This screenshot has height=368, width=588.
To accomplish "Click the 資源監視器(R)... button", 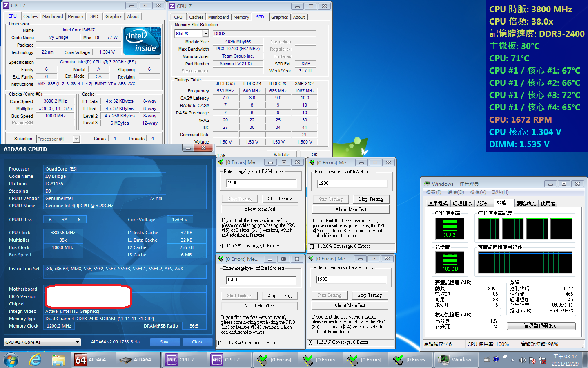I will pyautogui.click(x=541, y=326).
